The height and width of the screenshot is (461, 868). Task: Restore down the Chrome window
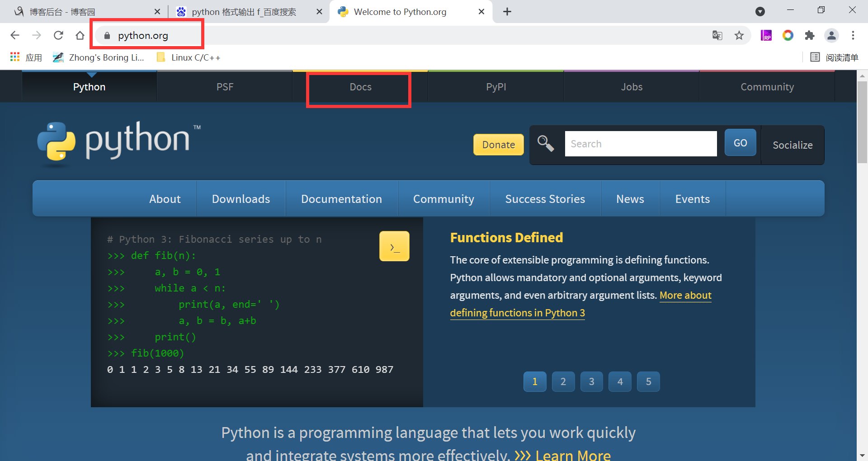coord(821,10)
